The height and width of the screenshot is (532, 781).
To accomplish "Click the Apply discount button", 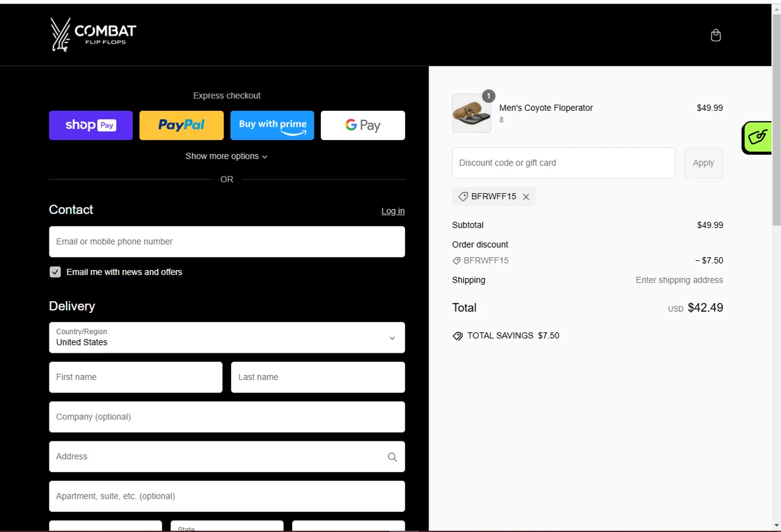I will (x=703, y=163).
